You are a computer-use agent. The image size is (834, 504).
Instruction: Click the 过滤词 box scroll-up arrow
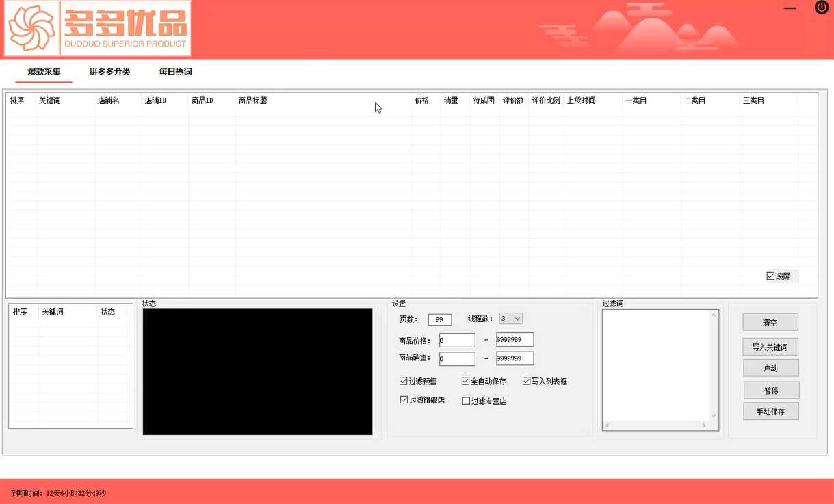point(714,315)
